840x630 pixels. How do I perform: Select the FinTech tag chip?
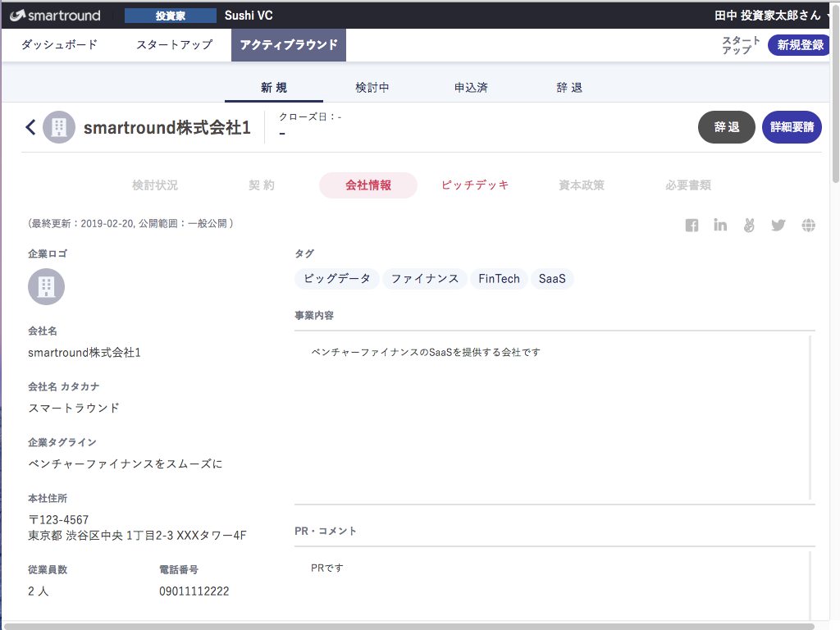coord(499,279)
